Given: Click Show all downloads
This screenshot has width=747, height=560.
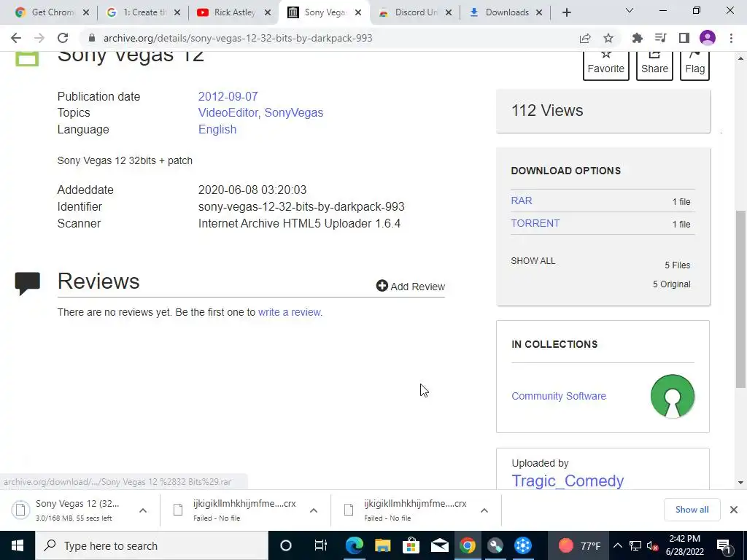Looking at the screenshot, I should pos(692,510).
